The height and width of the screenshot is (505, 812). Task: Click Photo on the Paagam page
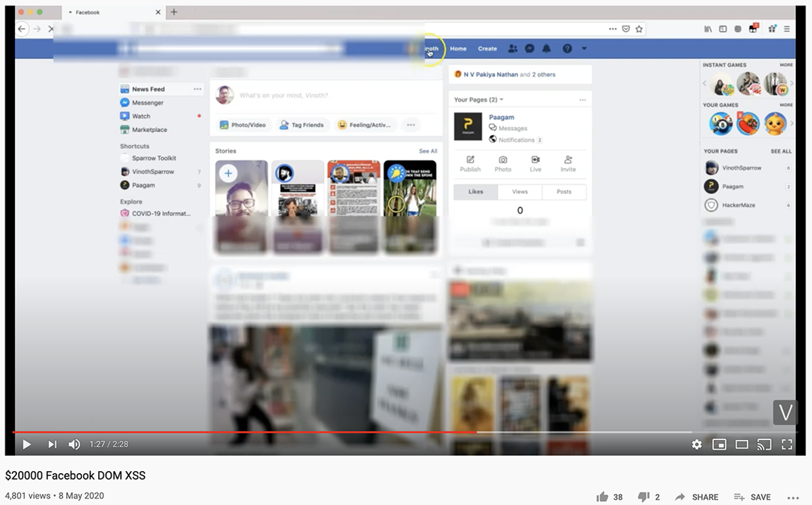pos(503,164)
